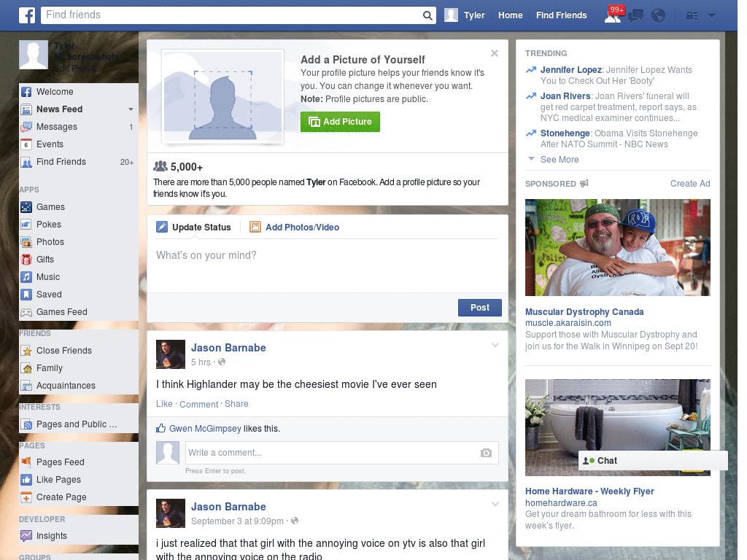Click September 3 at 9:09pm timestamp

click(x=237, y=521)
